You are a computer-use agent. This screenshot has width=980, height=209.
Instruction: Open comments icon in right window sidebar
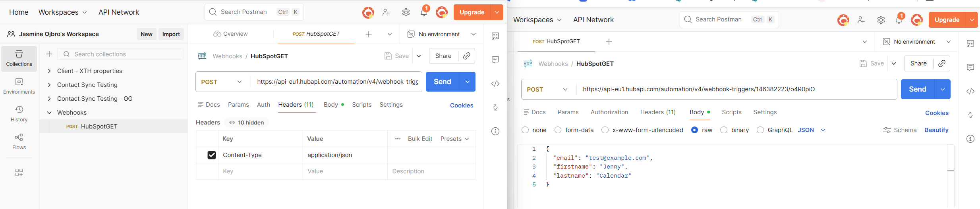click(x=970, y=67)
